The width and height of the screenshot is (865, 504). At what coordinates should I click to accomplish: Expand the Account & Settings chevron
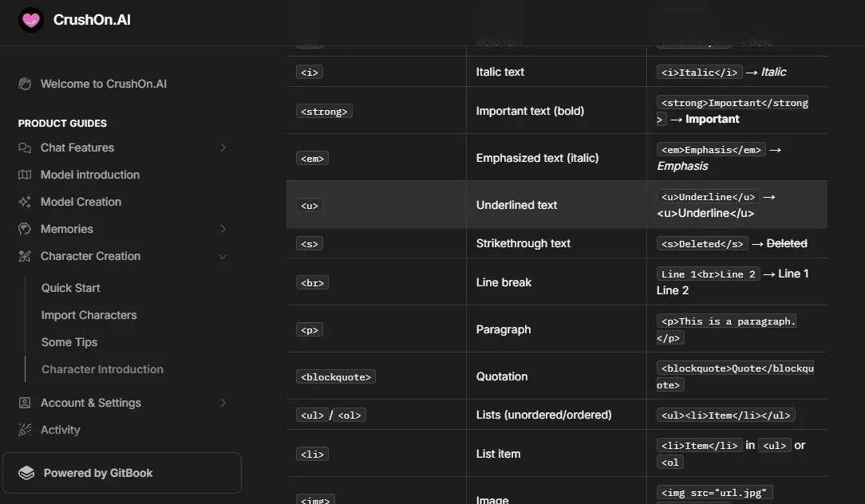coord(223,403)
